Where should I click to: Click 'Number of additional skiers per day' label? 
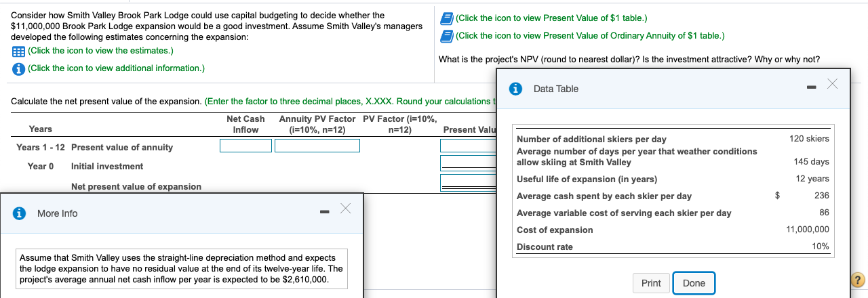click(591, 140)
